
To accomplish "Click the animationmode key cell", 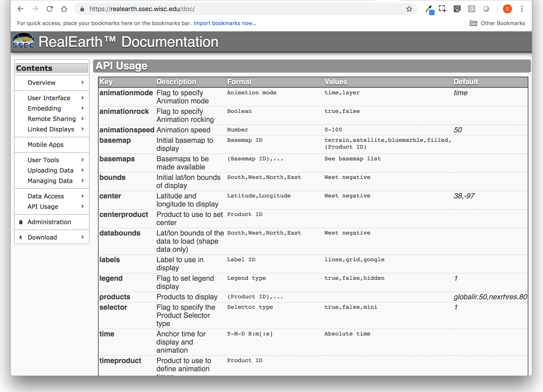I will tap(126, 93).
